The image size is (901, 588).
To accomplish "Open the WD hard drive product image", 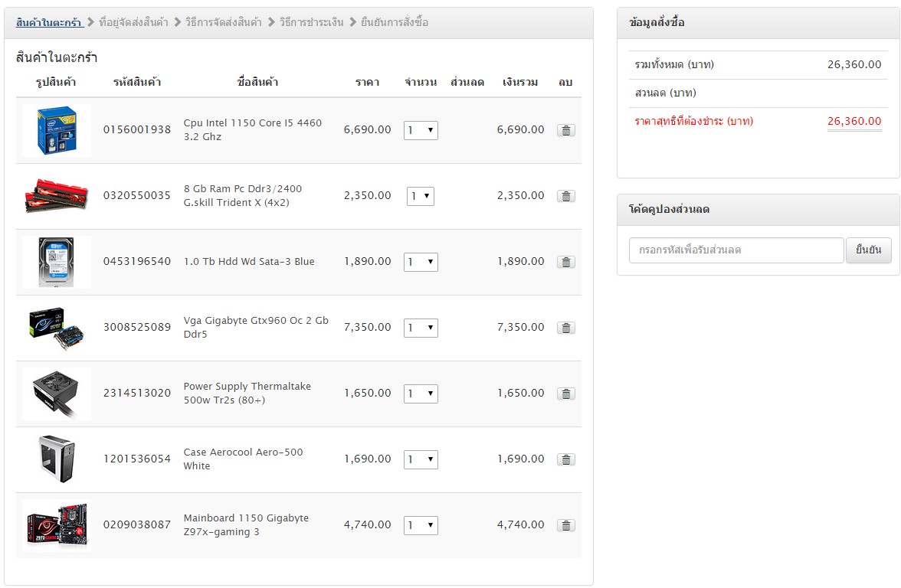I will 57,262.
